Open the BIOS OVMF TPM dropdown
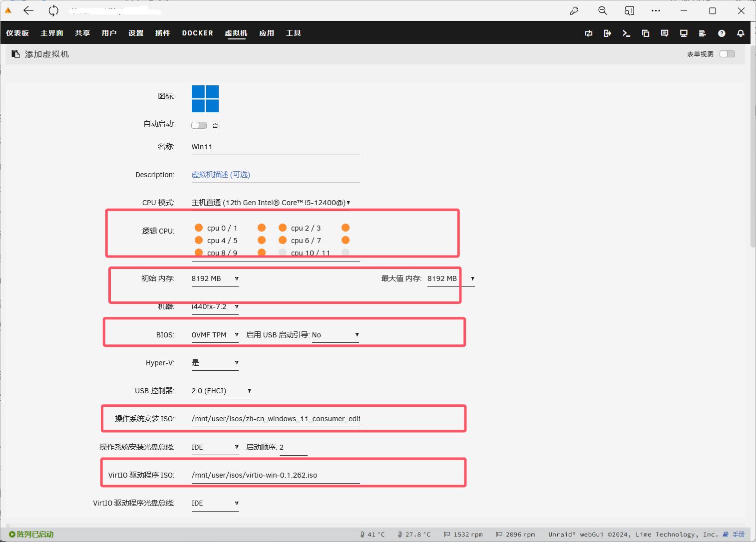 (x=215, y=335)
